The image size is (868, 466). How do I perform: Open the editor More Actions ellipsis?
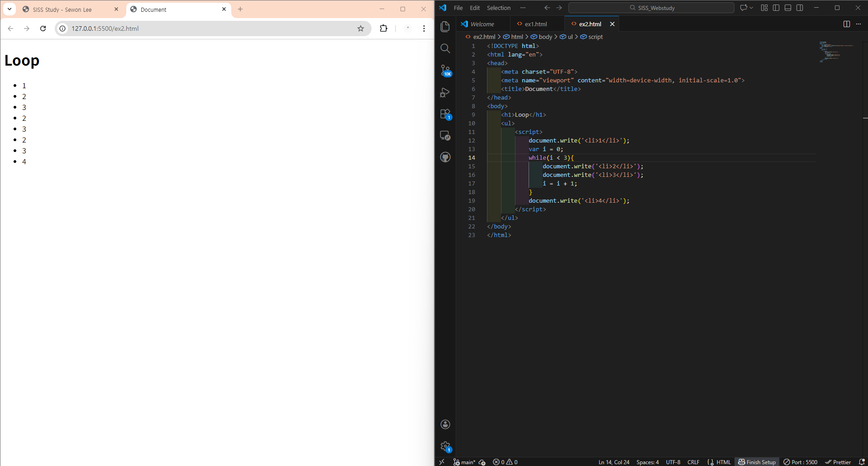coord(858,24)
